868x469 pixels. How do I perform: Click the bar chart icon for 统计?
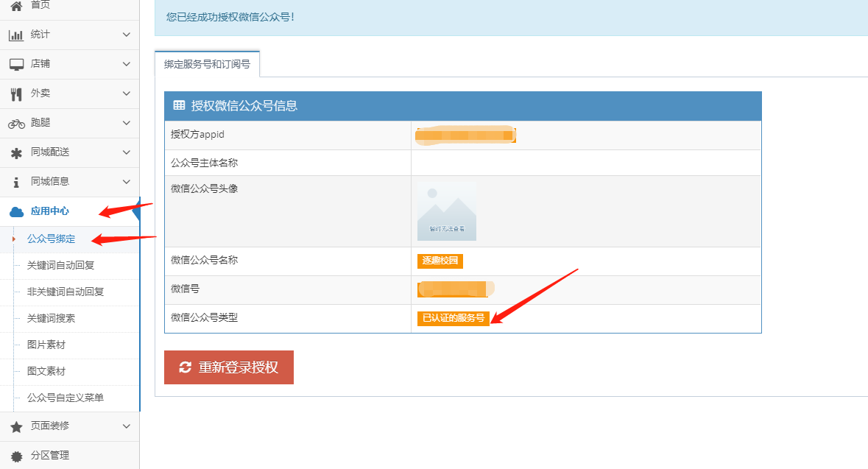pos(16,35)
